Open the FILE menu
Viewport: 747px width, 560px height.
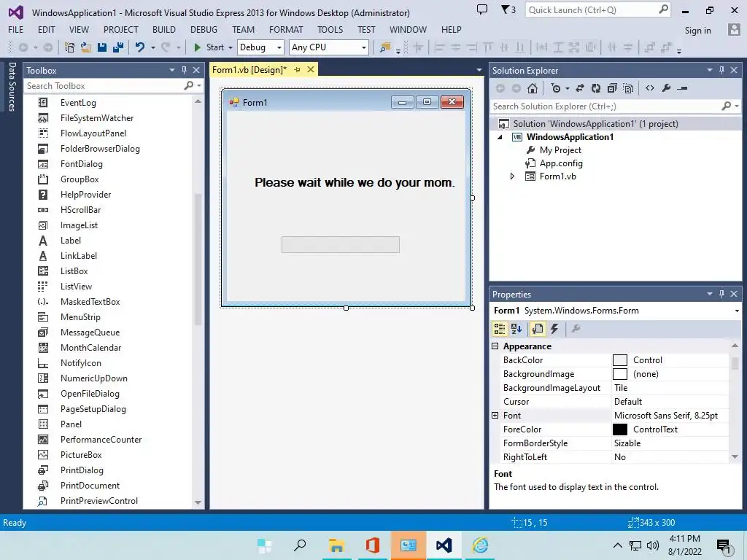pos(16,29)
